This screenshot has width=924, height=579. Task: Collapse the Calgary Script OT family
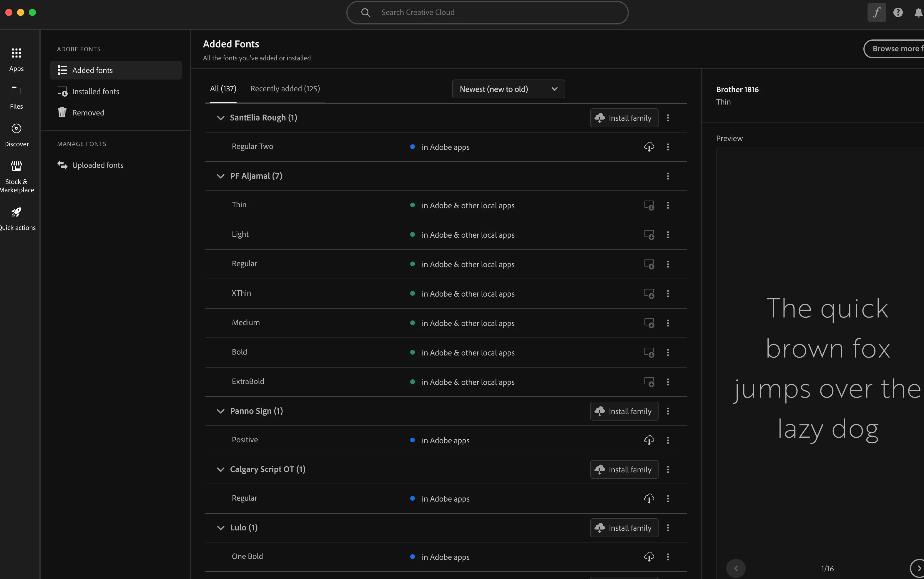220,469
